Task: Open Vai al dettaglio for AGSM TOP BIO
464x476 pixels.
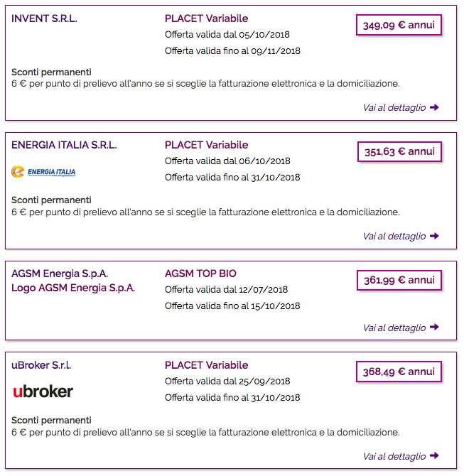Action: (x=401, y=328)
